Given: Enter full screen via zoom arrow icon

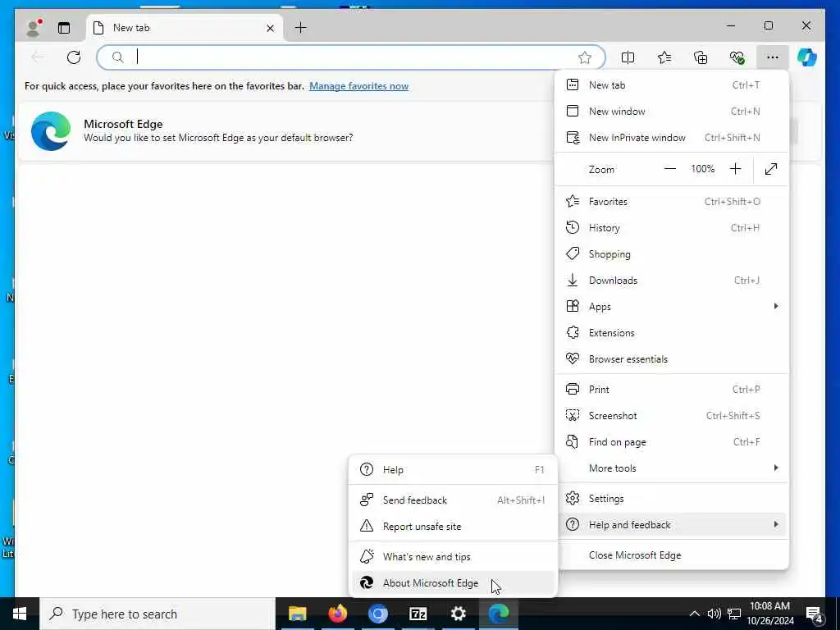Looking at the screenshot, I should 771,169.
